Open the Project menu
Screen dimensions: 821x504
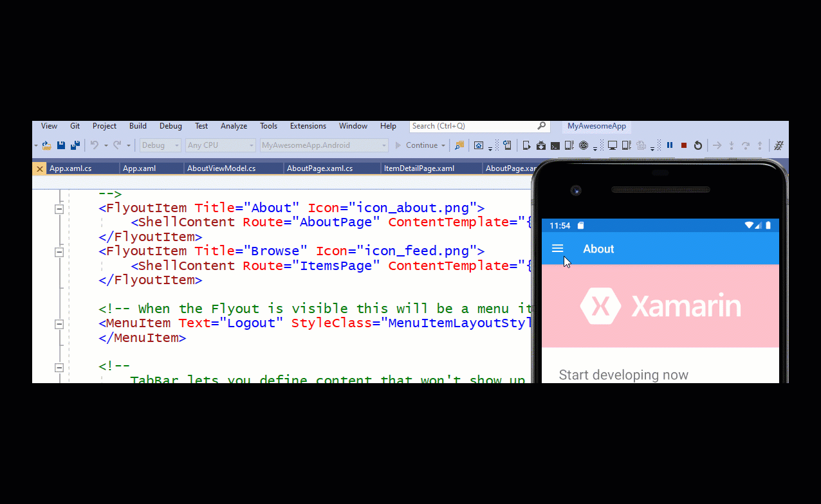tap(104, 126)
